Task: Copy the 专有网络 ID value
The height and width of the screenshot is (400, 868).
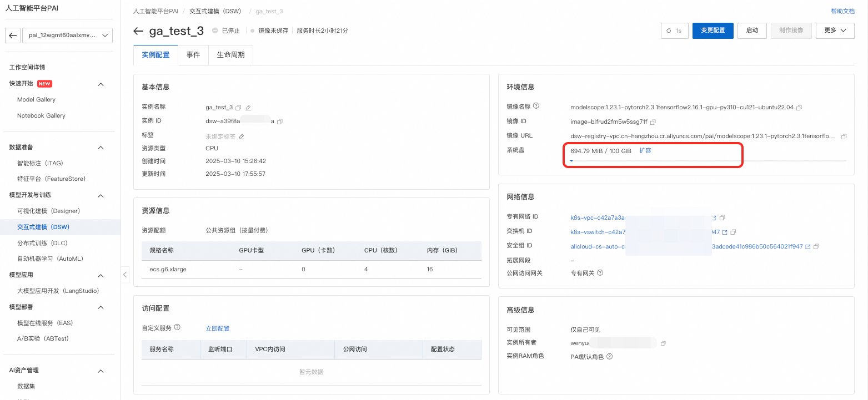Action: tap(723, 217)
